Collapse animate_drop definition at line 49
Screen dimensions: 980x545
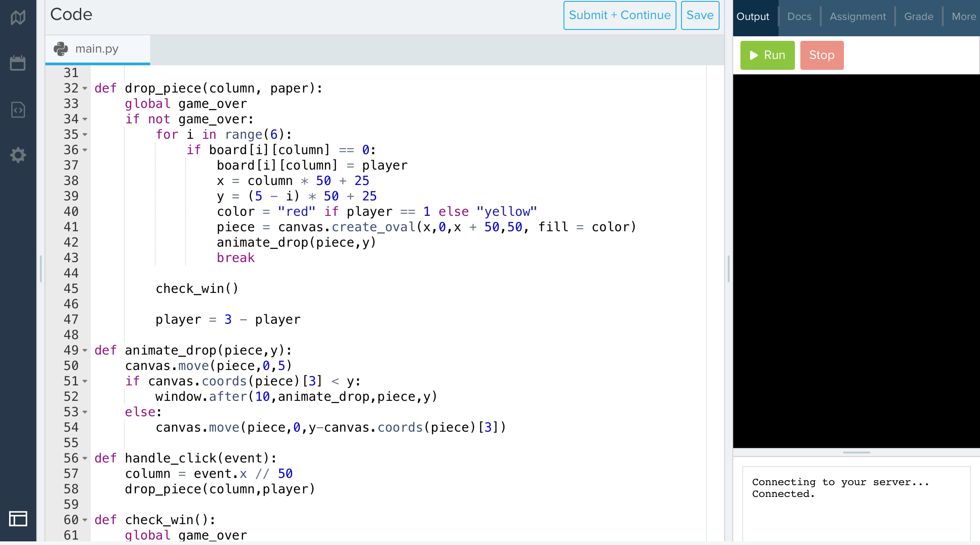85,350
